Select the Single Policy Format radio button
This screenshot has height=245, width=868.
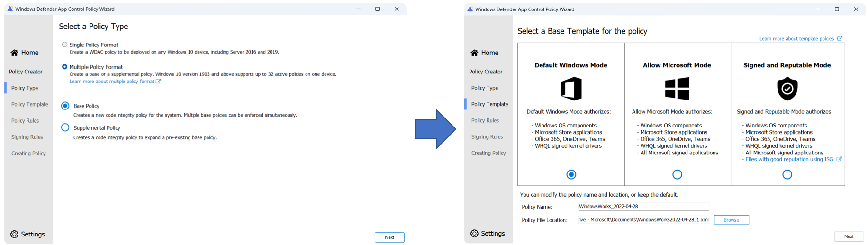[64, 45]
